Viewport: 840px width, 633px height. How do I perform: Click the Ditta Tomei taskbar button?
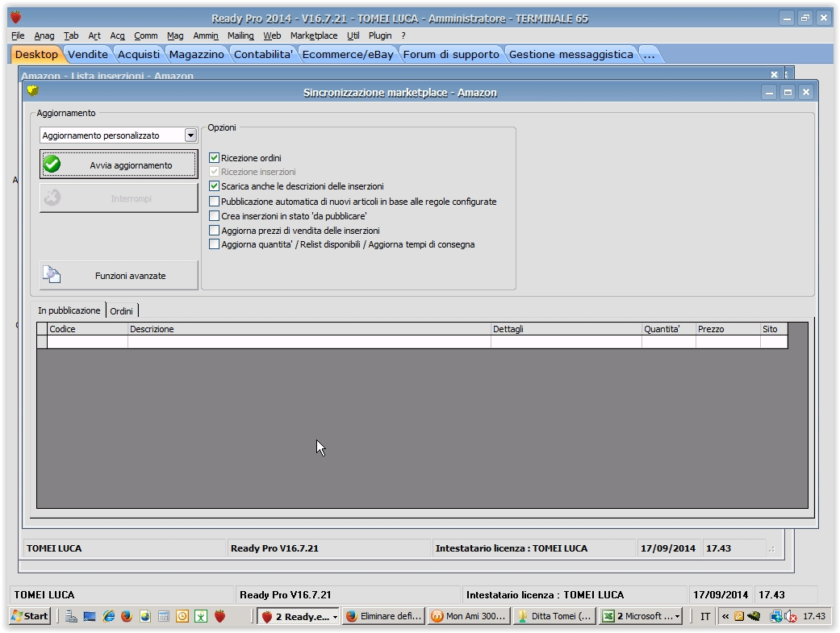pos(554,616)
